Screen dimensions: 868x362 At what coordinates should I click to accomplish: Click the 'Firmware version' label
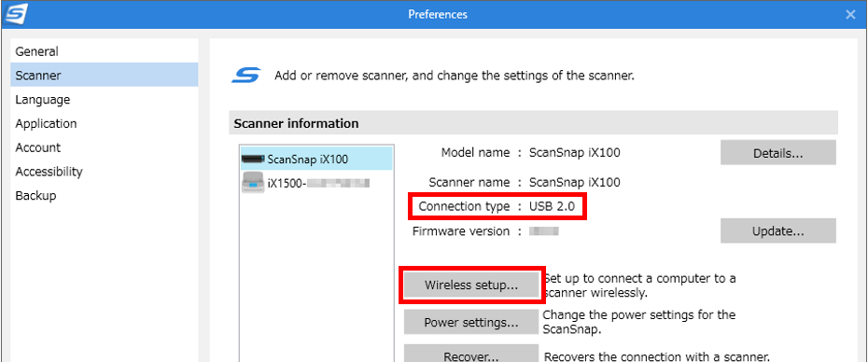[461, 231]
